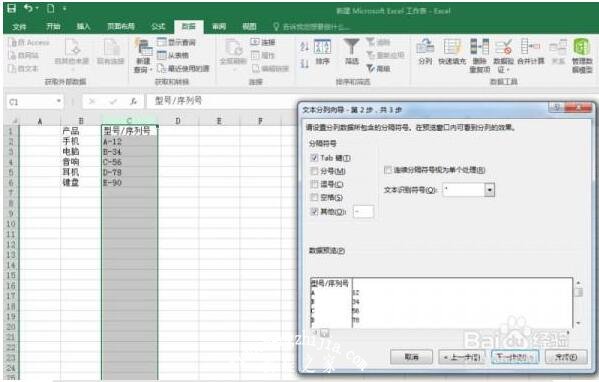Switch to the View tab
The height and width of the screenshot is (382, 599).
pyautogui.click(x=249, y=26)
